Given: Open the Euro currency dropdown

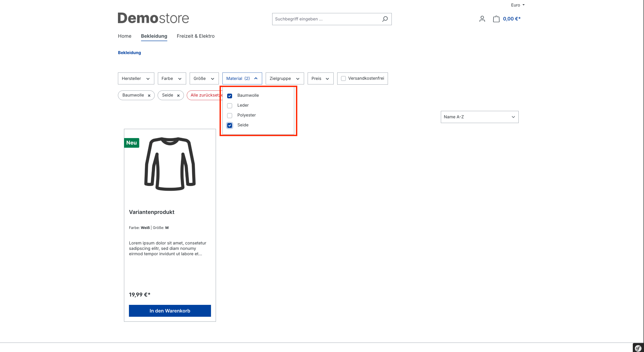Looking at the screenshot, I should click(x=518, y=5).
